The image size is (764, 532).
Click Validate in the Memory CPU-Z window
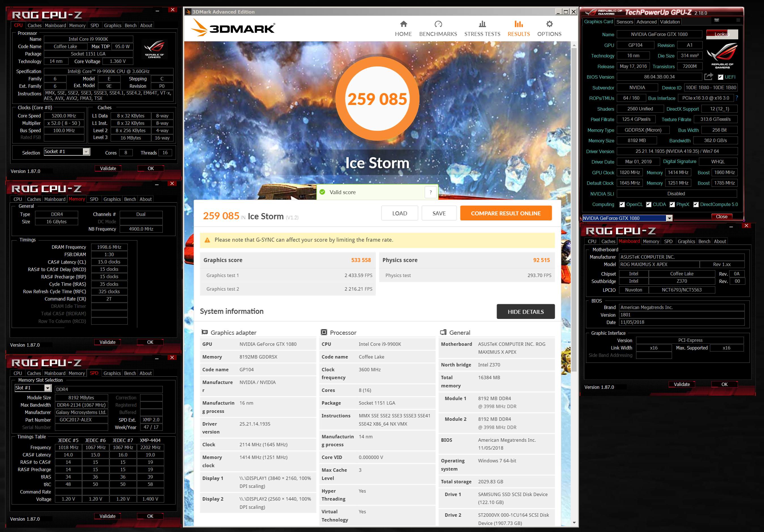pos(108,342)
